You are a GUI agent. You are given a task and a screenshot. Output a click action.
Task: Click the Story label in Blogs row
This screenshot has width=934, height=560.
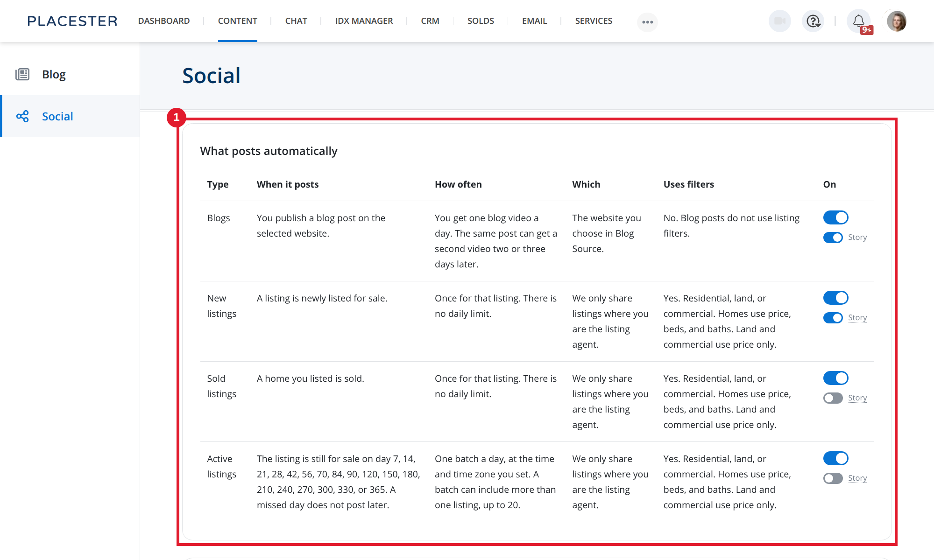click(x=857, y=237)
